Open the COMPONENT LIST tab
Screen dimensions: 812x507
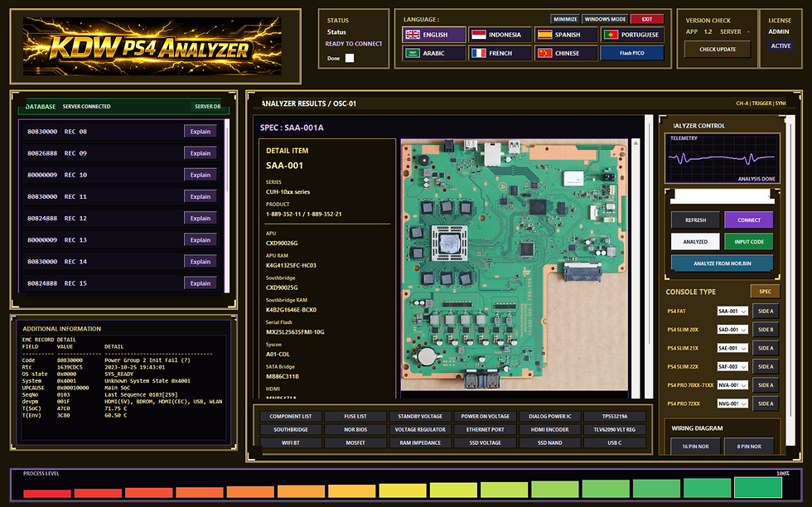291,417
